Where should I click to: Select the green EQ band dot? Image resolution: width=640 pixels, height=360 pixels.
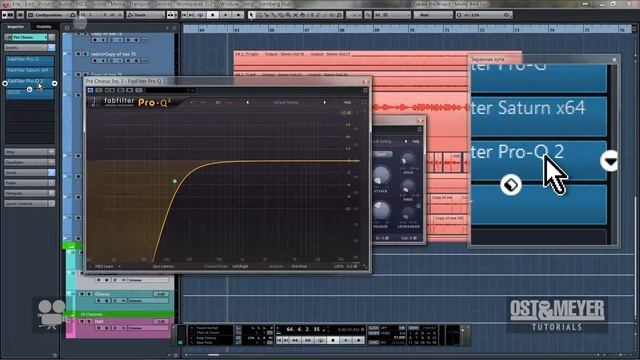point(175,181)
